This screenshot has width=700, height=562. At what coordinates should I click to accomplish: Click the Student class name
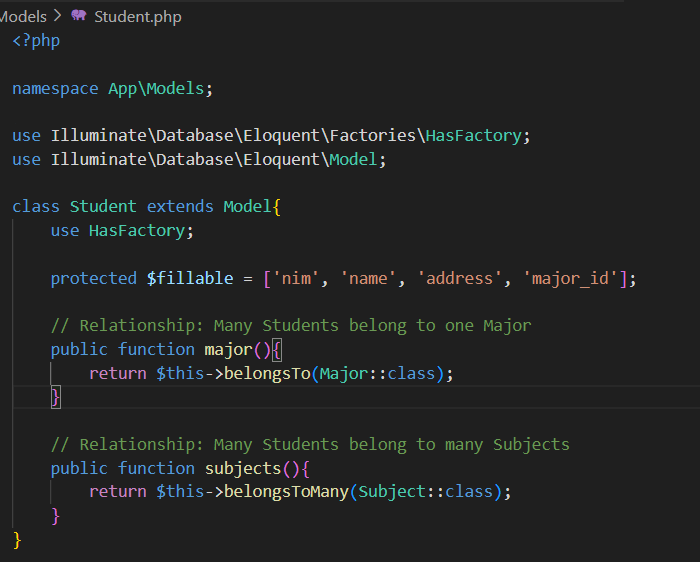pyautogui.click(x=103, y=206)
